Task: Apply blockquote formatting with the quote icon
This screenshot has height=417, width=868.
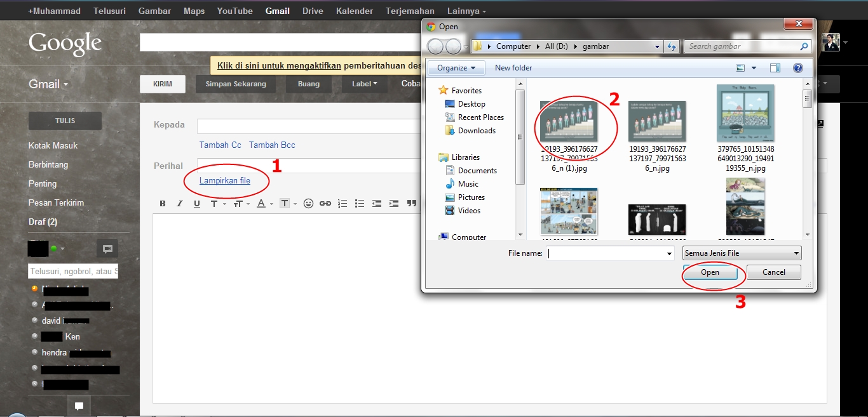Action: tap(411, 203)
